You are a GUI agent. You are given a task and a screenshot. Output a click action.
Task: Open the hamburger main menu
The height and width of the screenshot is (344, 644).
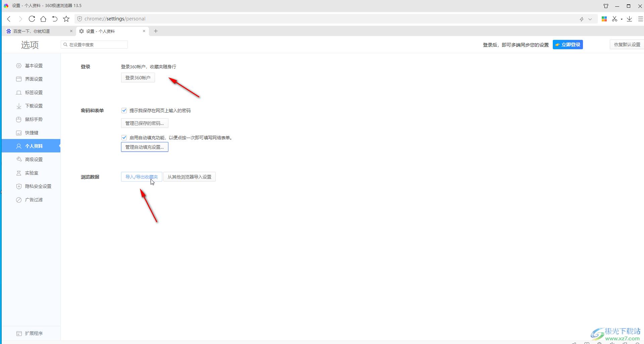pos(640,19)
